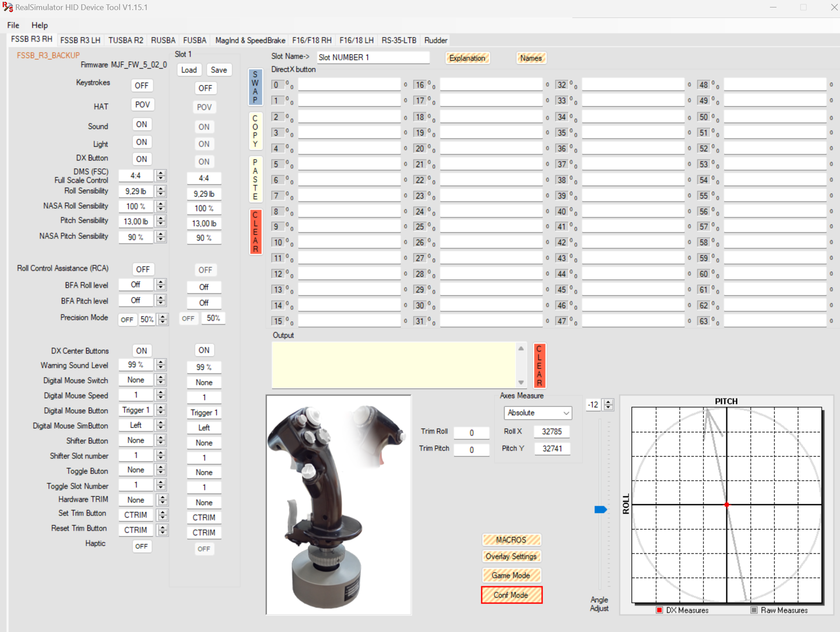
Task: Click the name field for DirectX button 1
Action: click(349, 101)
